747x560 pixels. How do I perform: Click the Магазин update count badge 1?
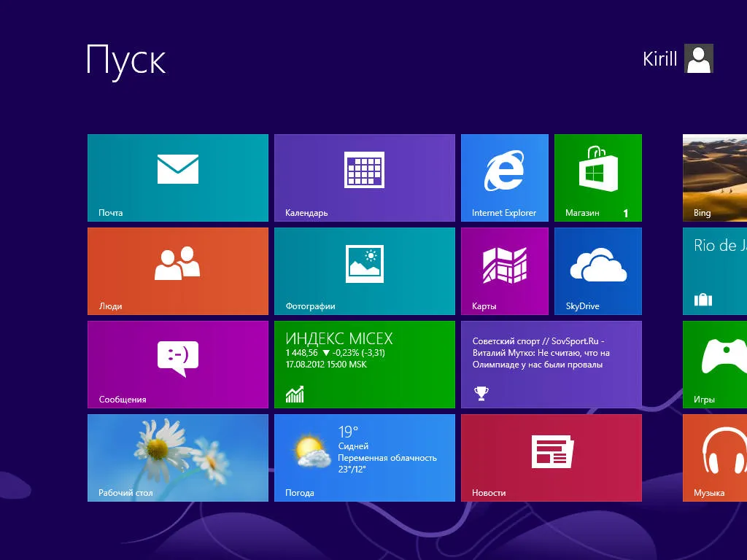coord(625,214)
